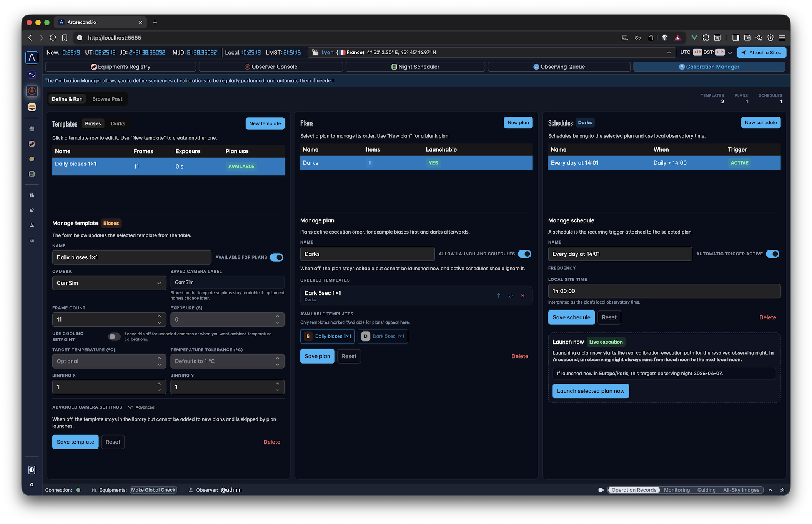Screen dimensions: 812x524
Task: Click the video camera icon in status bar
Action: (x=601, y=490)
